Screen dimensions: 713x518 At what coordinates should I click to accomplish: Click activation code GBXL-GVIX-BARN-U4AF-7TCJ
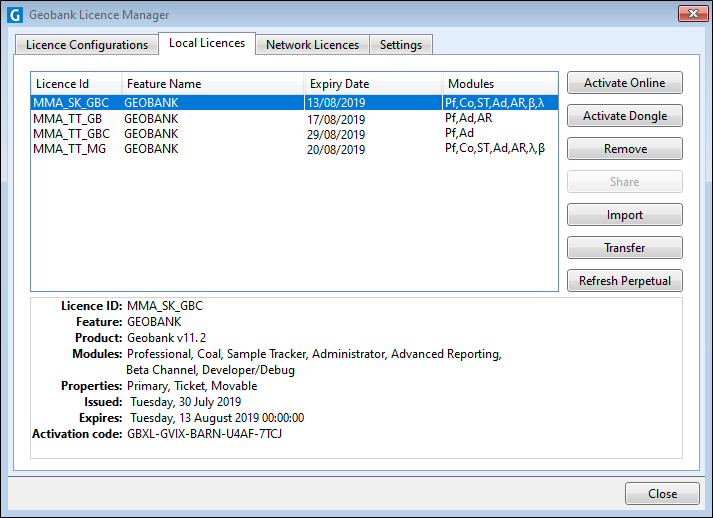205,434
